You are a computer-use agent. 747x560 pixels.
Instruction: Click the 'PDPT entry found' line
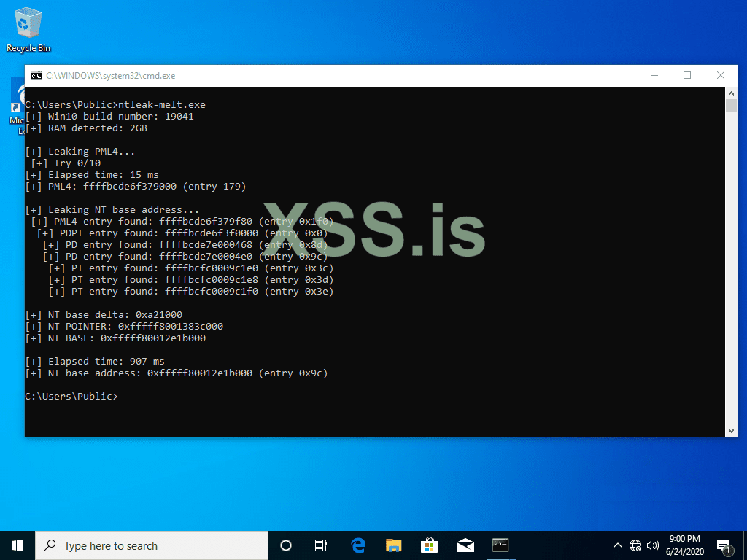182,233
